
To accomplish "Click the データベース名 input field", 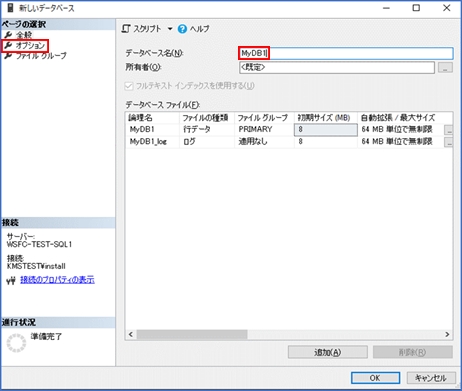I will [346, 53].
